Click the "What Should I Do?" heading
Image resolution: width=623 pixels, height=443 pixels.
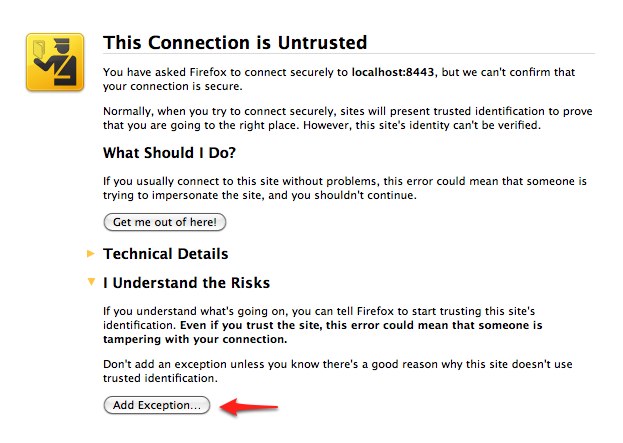[x=176, y=153]
